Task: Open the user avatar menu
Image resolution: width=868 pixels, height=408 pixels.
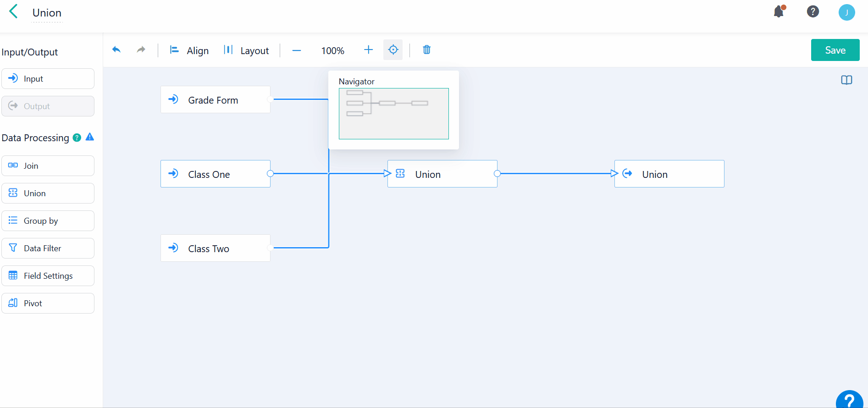Action: pos(846,12)
